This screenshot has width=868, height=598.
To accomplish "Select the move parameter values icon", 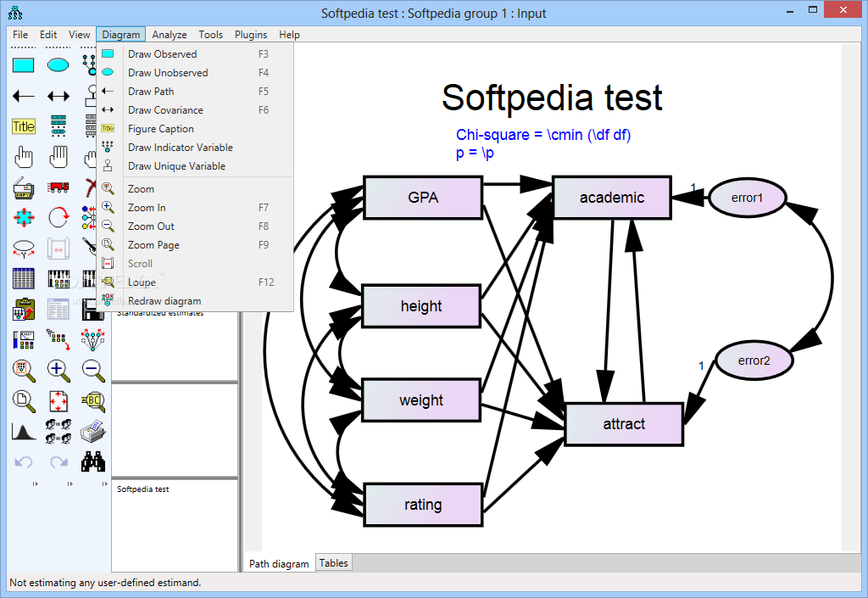I will [23, 249].
